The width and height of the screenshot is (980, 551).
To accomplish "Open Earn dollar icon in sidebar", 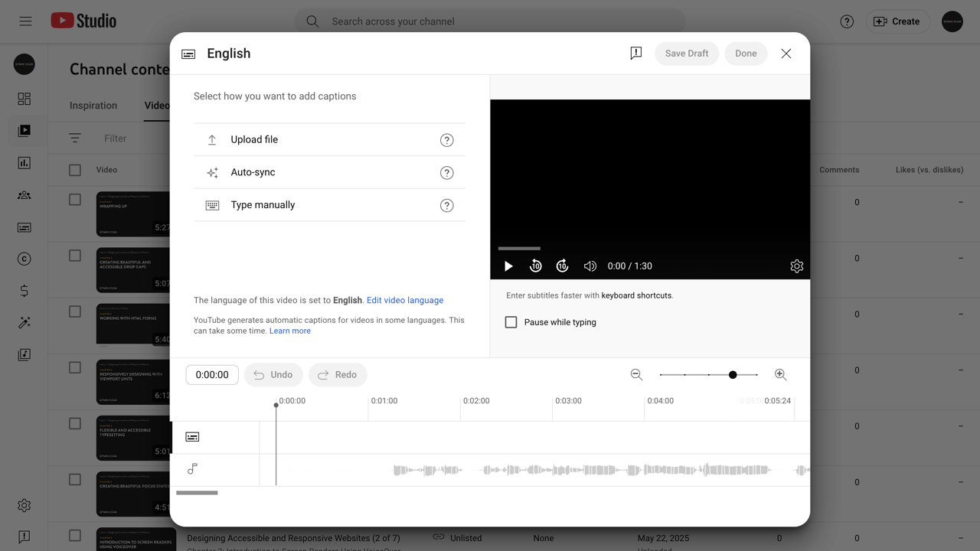I will pyautogui.click(x=24, y=291).
